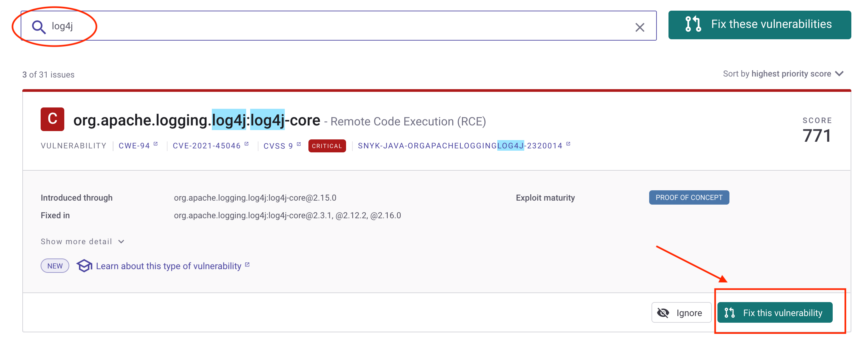The image size is (868, 342).
Task: Open the CVSS 9 link
Action: coord(282,145)
